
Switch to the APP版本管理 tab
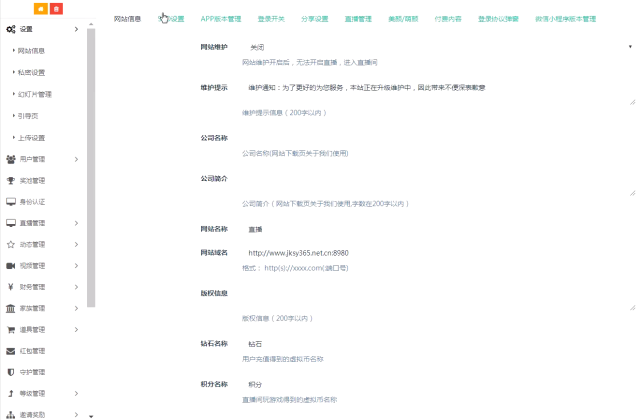(221, 19)
